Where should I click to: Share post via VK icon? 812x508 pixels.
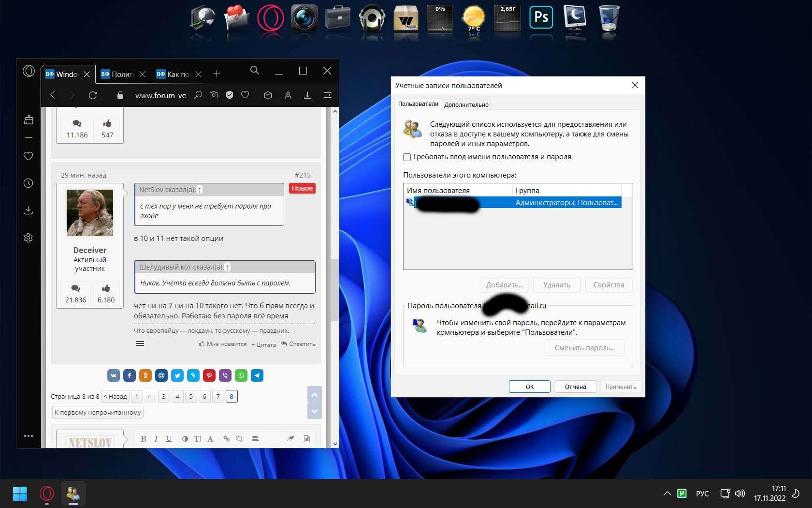pos(114,375)
